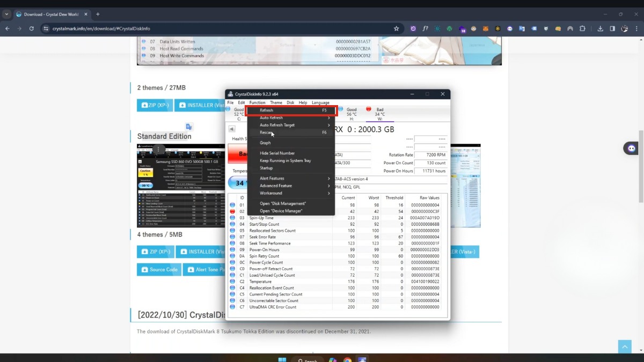The width and height of the screenshot is (644, 362).
Task: Click the Source Code button
Action: pyautogui.click(x=159, y=269)
